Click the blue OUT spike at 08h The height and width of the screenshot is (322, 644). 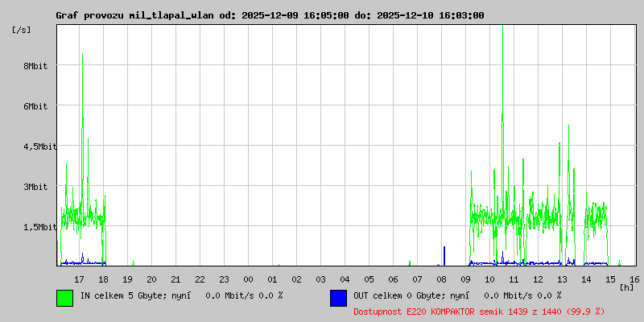point(444,256)
